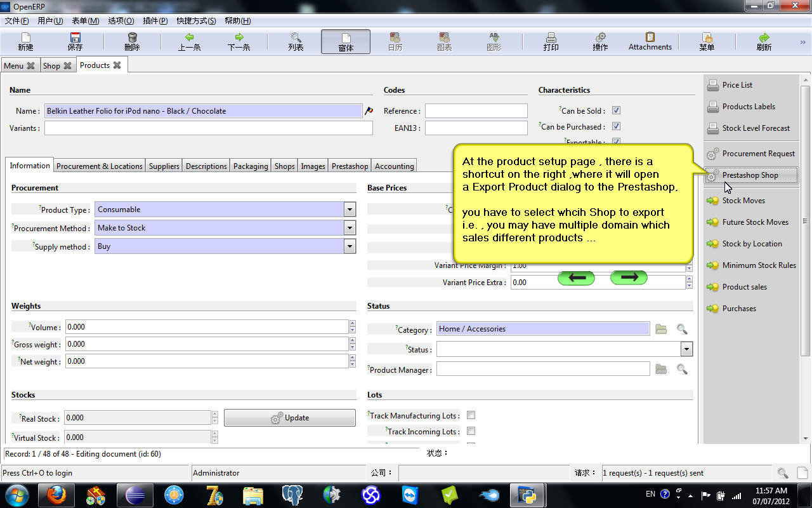This screenshot has height=508, width=812.
Task: Refresh the form with 刷新
Action: pyautogui.click(x=764, y=42)
